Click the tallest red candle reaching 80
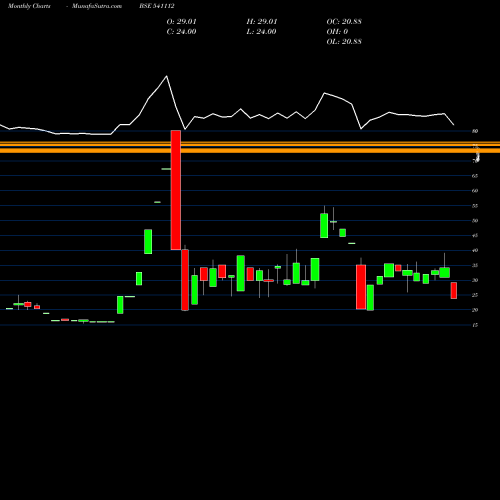Image resolution: width=500 pixels, height=500 pixels. [x=176, y=190]
